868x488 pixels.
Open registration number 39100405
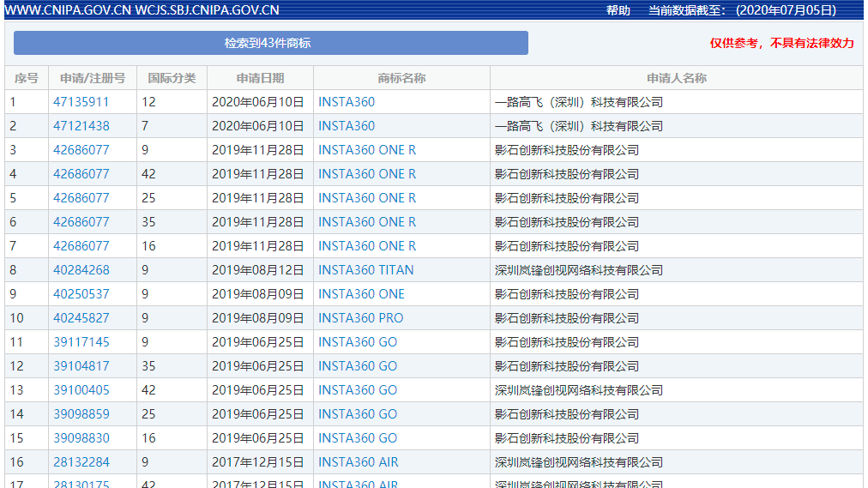pos(81,390)
